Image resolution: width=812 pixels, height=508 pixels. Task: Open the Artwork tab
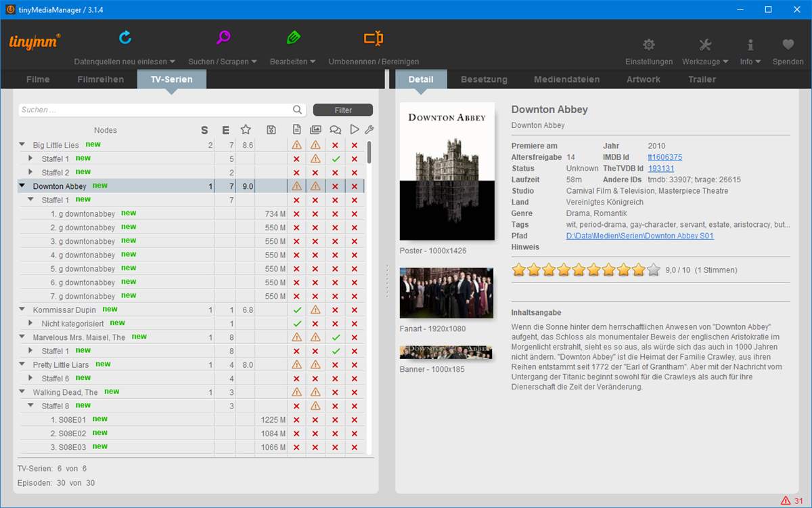tap(643, 79)
